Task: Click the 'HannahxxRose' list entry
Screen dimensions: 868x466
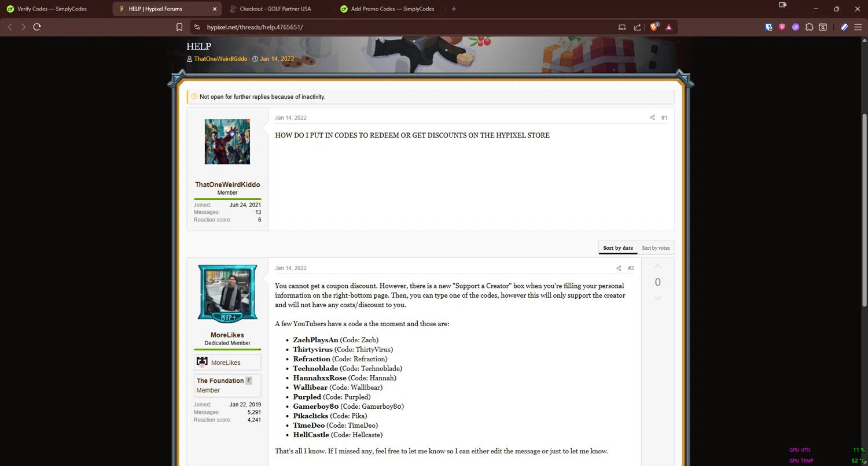Action: click(x=345, y=378)
